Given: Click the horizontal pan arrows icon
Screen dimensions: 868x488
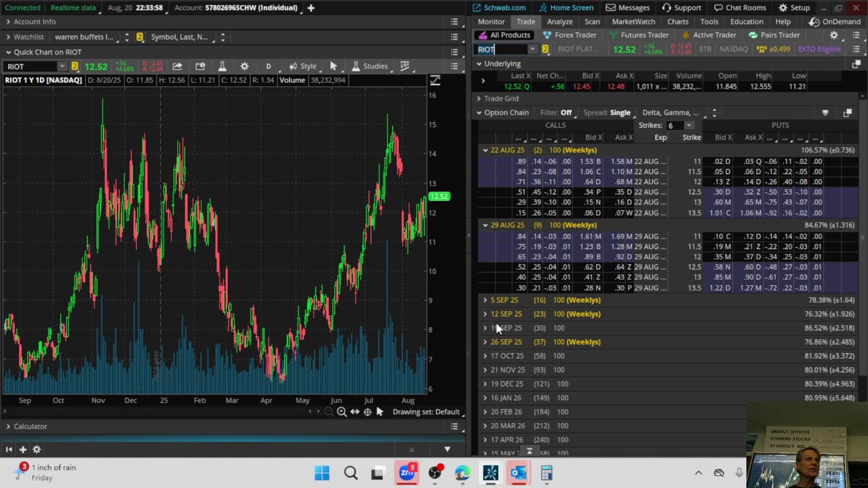Looking at the screenshot, I should 355,412.
